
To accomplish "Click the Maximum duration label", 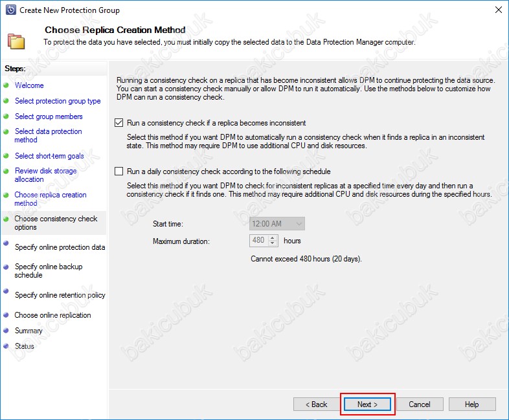I will [x=181, y=241].
